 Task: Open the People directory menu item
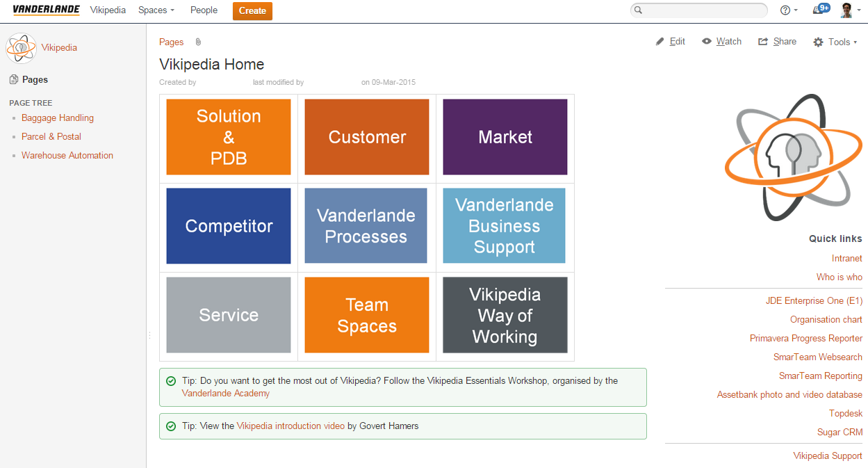[x=204, y=10]
